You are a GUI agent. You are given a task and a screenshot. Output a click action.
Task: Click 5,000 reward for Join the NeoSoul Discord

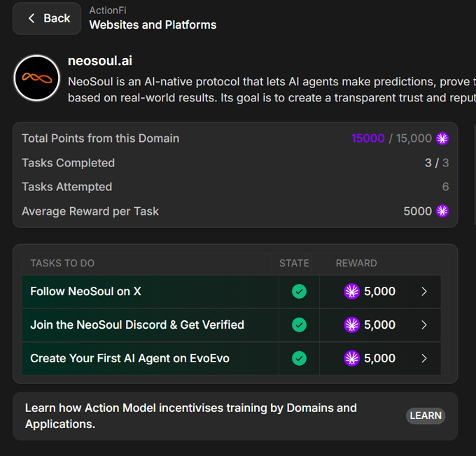pos(379,325)
